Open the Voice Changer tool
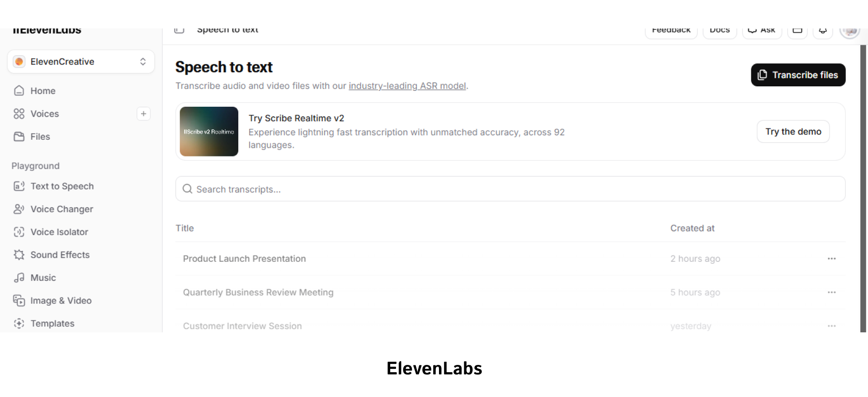Image resolution: width=868 pixels, height=397 pixels. coord(61,209)
